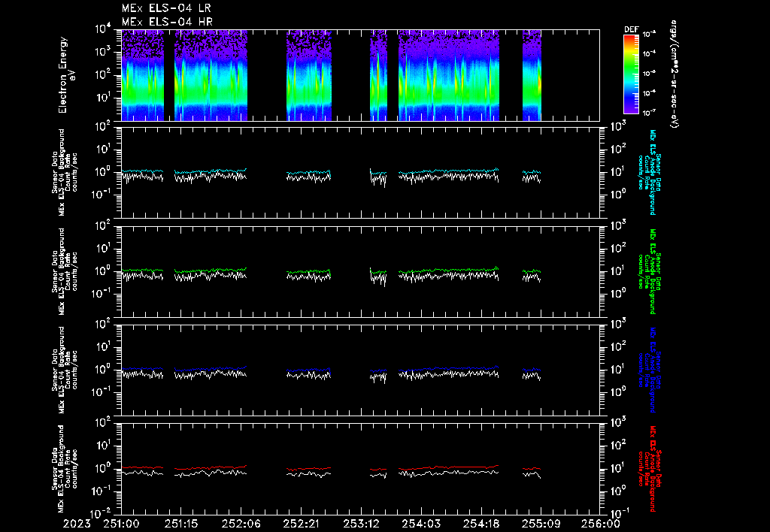Click the blue Anode Background axis label
770x532 pixels.
click(650, 370)
